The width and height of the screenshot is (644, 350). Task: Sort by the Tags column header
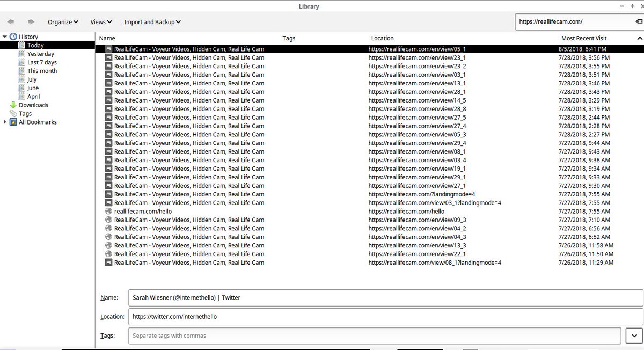pos(289,38)
